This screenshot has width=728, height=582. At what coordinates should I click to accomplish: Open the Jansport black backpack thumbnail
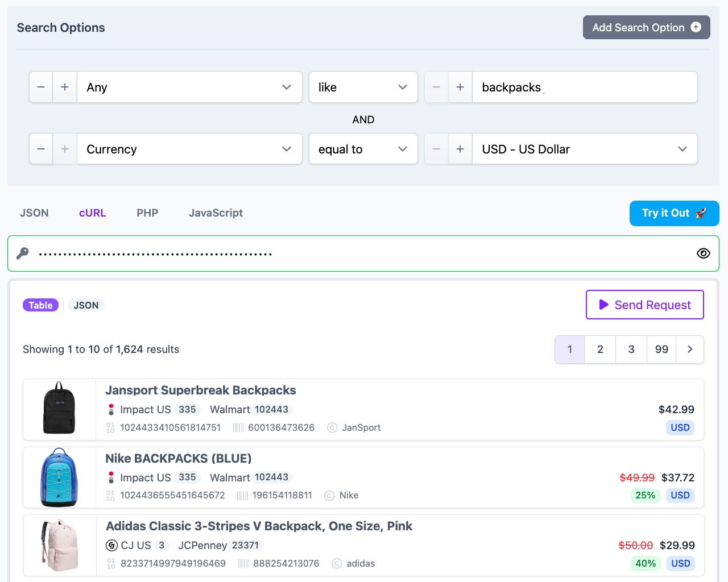coord(59,408)
